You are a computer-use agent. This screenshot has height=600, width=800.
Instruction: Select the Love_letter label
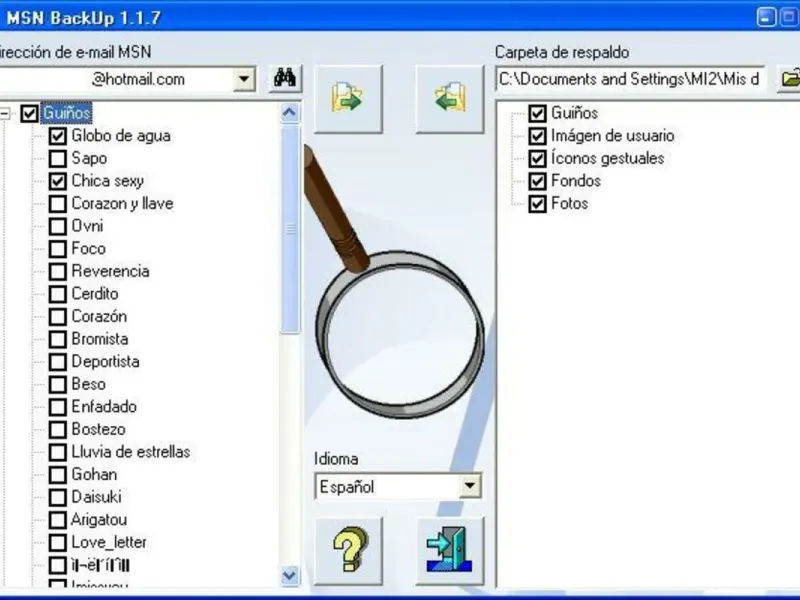[109, 542]
